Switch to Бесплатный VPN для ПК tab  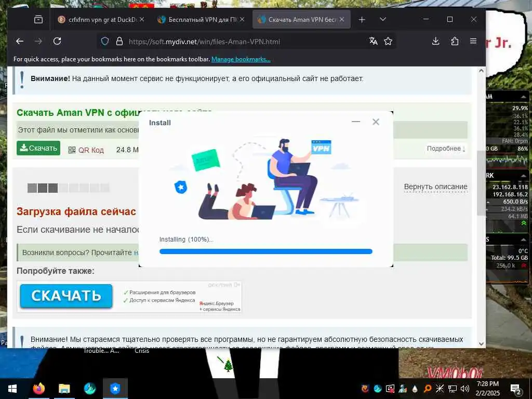click(201, 20)
